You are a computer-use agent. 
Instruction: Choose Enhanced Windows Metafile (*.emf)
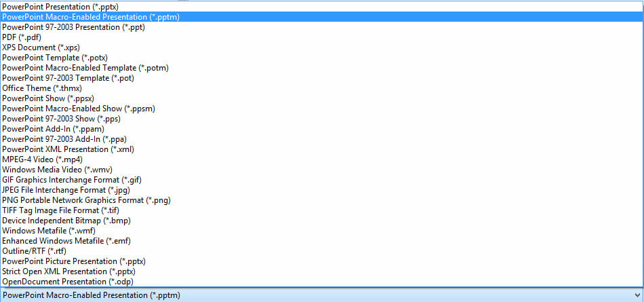[x=321, y=241]
